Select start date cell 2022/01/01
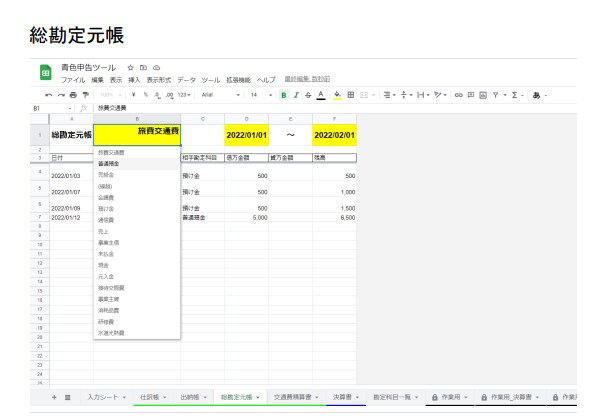Screen dimensions: 593x416 pyautogui.click(x=247, y=135)
